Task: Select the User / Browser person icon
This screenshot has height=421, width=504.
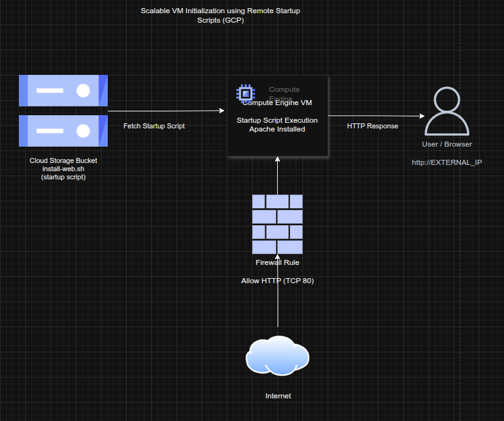Action: coord(447,113)
